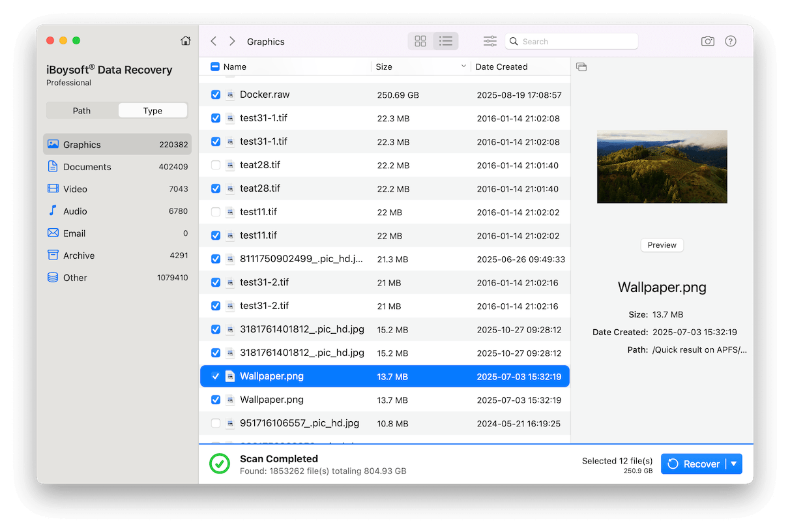
Task: Click the Recover button
Action: tap(696, 464)
